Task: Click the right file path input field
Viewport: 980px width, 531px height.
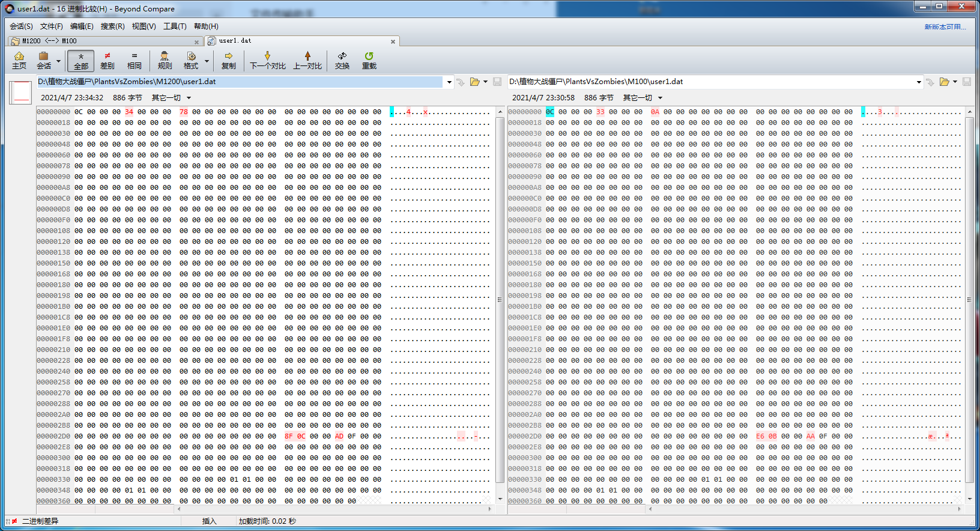Action: [x=711, y=82]
